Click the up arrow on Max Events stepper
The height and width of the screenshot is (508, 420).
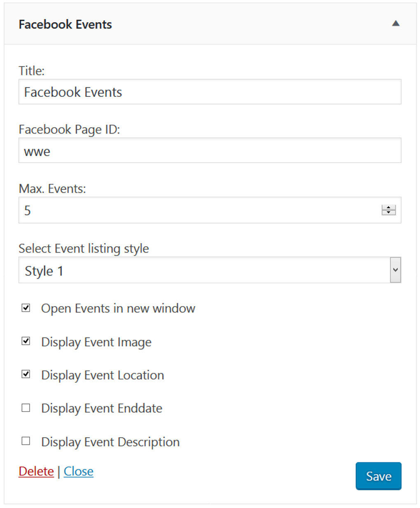click(387, 207)
